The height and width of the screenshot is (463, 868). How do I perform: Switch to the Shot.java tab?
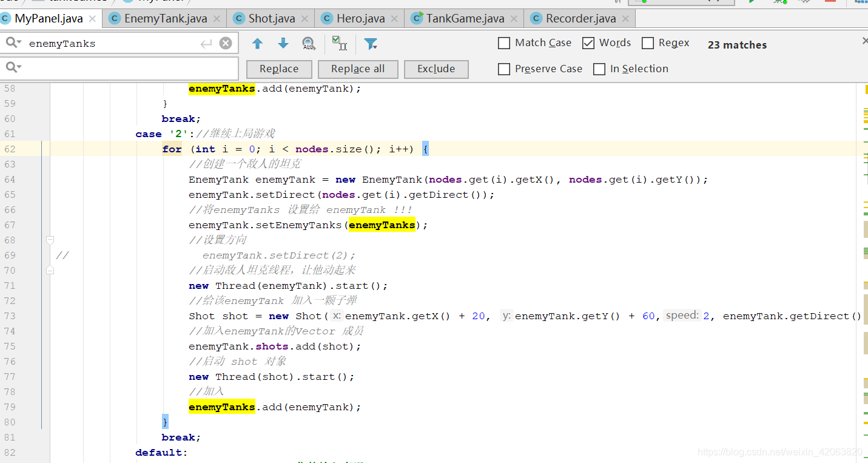[272, 18]
